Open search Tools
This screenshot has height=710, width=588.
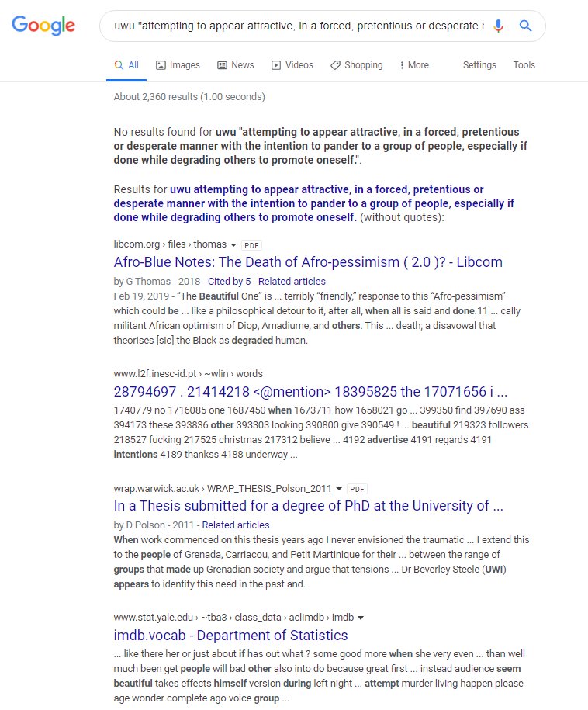click(524, 65)
